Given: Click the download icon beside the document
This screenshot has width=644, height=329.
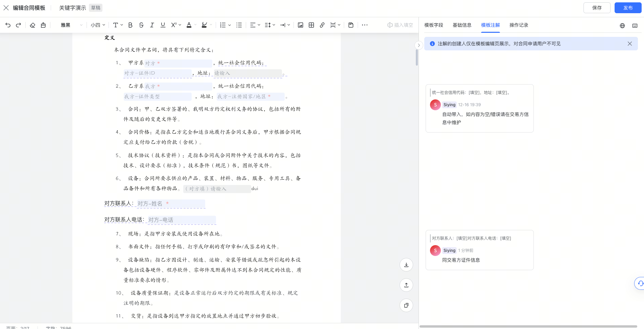Looking at the screenshot, I should click(x=406, y=265).
